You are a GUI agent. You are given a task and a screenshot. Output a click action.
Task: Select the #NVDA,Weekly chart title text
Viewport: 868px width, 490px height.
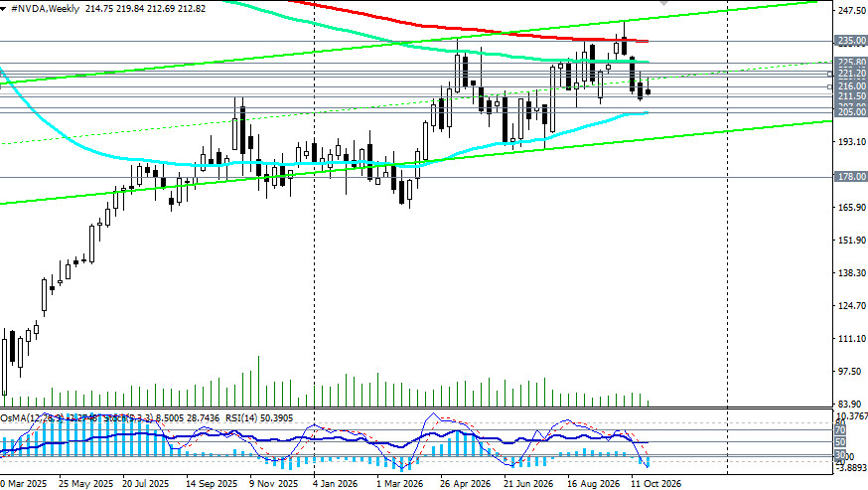(45, 9)
